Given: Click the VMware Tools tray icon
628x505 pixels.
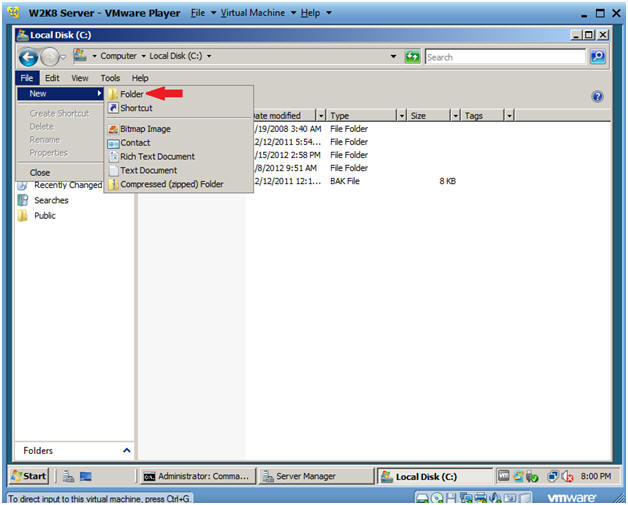Looking at the screenshot, I should click(503, 476).
